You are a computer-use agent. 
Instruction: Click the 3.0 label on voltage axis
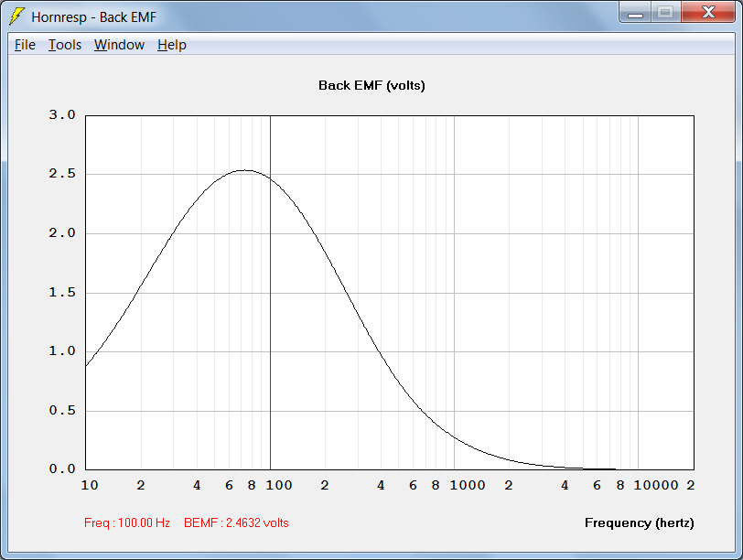[62, 114]
